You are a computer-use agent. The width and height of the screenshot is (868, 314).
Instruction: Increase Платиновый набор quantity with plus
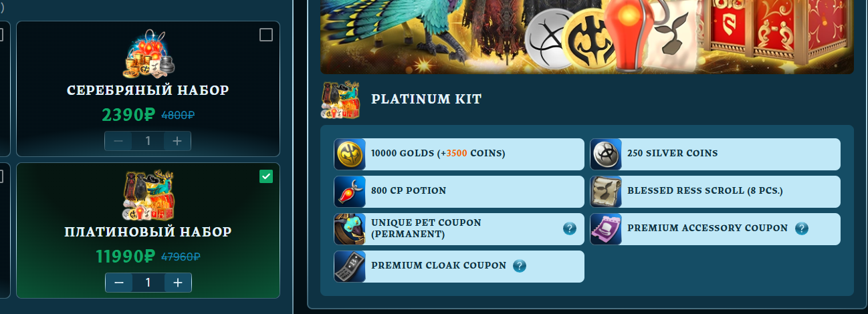click(178, 283)
